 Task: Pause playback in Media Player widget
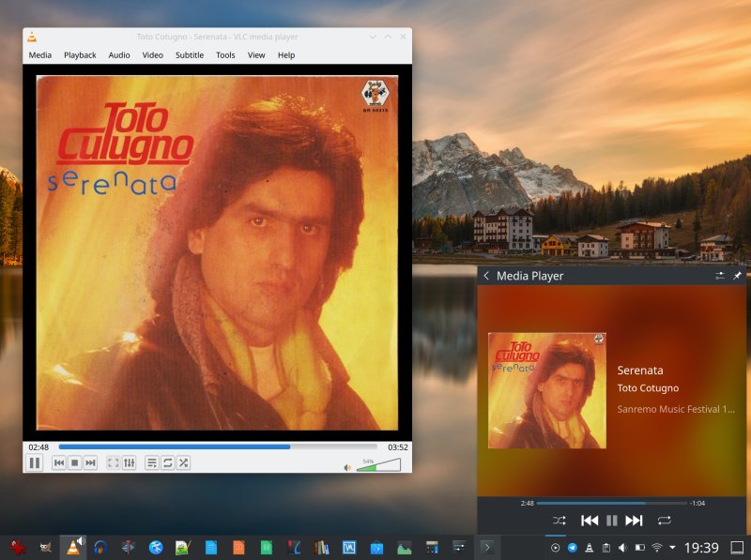pyautogui.click(x=612, y=521)
